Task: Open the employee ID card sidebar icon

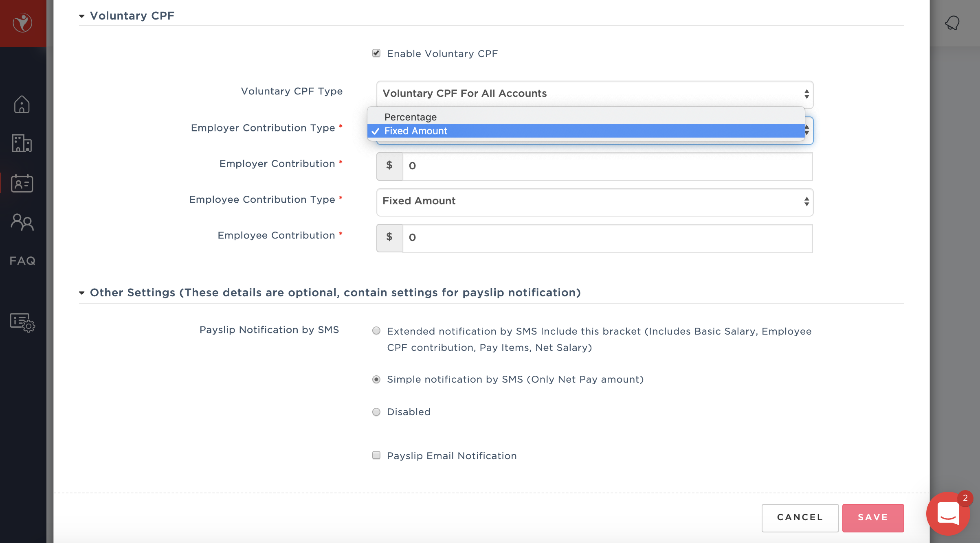Action: pyautogui.click(x=22, y=183)
